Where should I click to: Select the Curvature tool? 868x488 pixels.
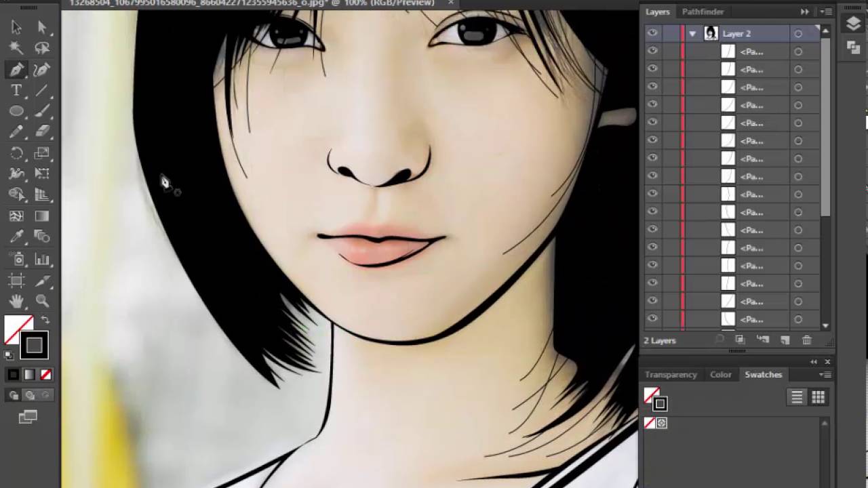tap(42, 69)
